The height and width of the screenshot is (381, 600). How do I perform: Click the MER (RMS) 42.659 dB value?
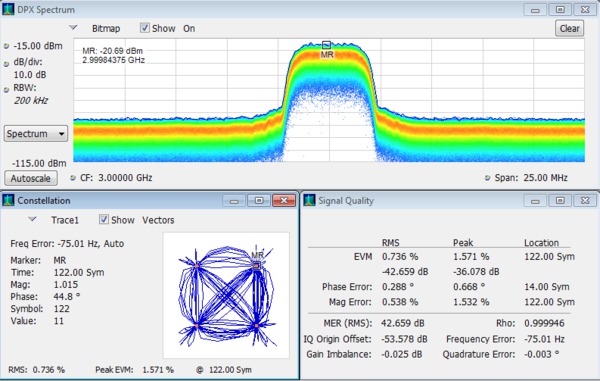click(403, 323)
